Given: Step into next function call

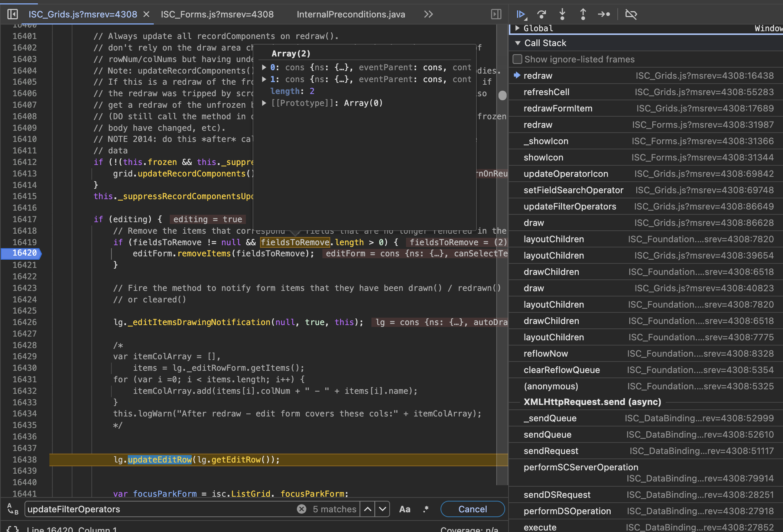Looking at the screenshot, I should click(x=562, y=14).
